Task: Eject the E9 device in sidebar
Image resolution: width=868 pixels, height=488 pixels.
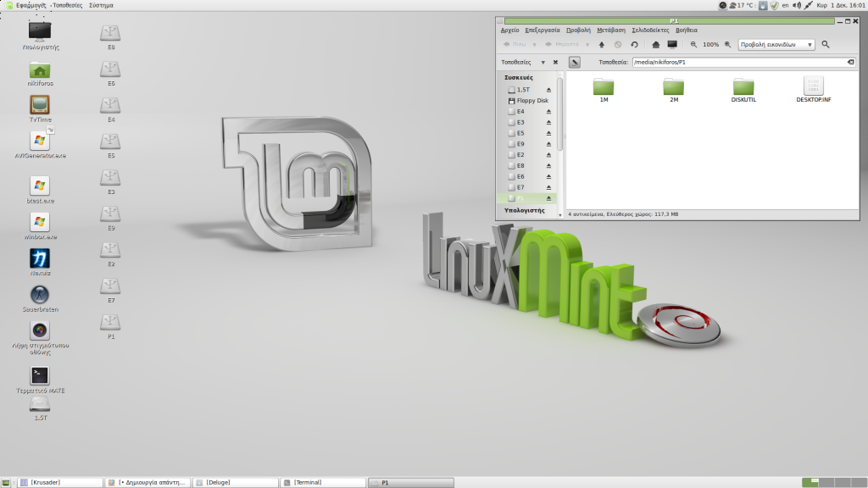Action: 548,144
